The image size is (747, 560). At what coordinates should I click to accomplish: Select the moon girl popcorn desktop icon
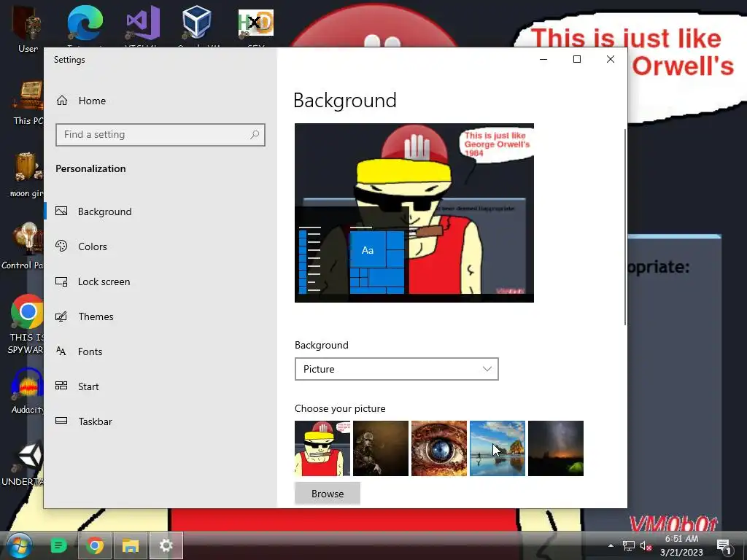pyautogui.click(x=26, y=175)
